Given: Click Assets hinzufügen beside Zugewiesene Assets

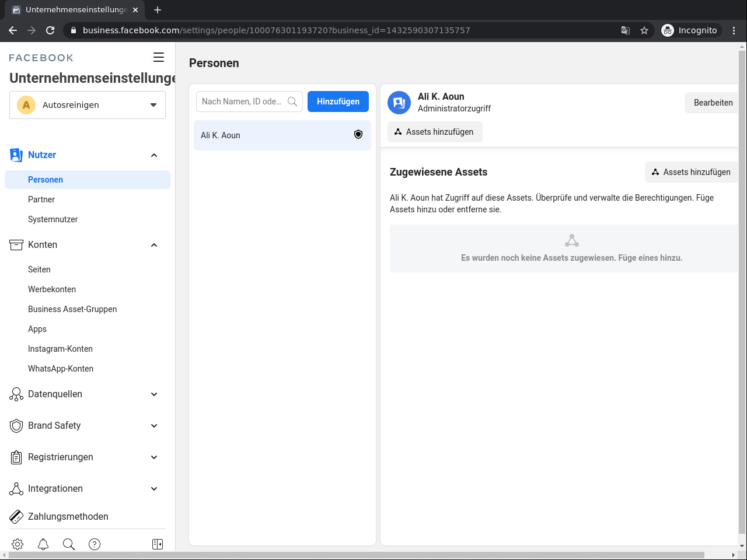Looking at the screenshot, I should pyautogui.click(x=692, y=172).
